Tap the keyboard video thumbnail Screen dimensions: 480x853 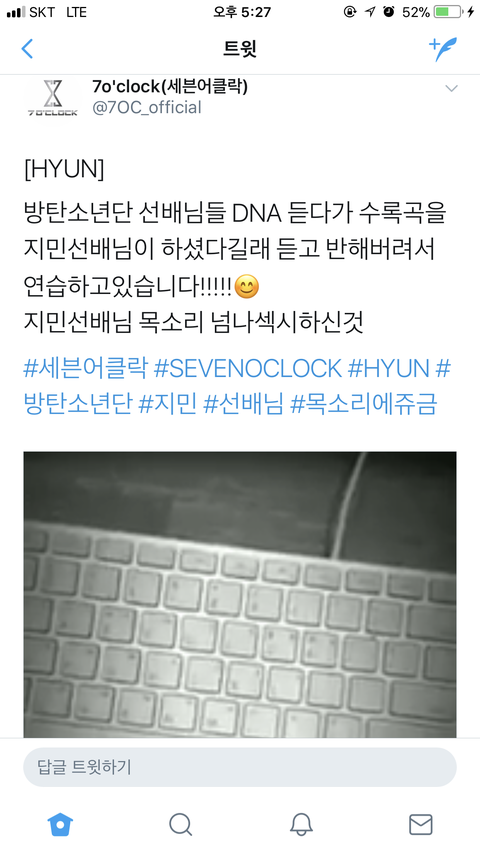240,595
